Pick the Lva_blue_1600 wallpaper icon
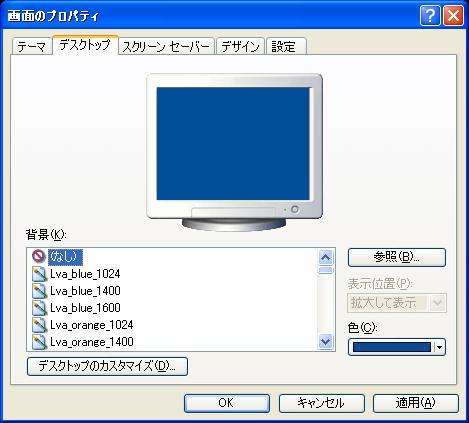The height and width of the screenshot is (423, 469). coord(39,308)
